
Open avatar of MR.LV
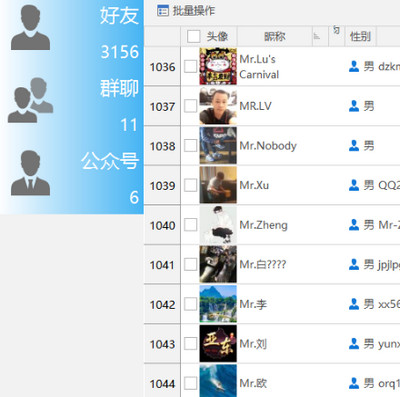(218, 106)
